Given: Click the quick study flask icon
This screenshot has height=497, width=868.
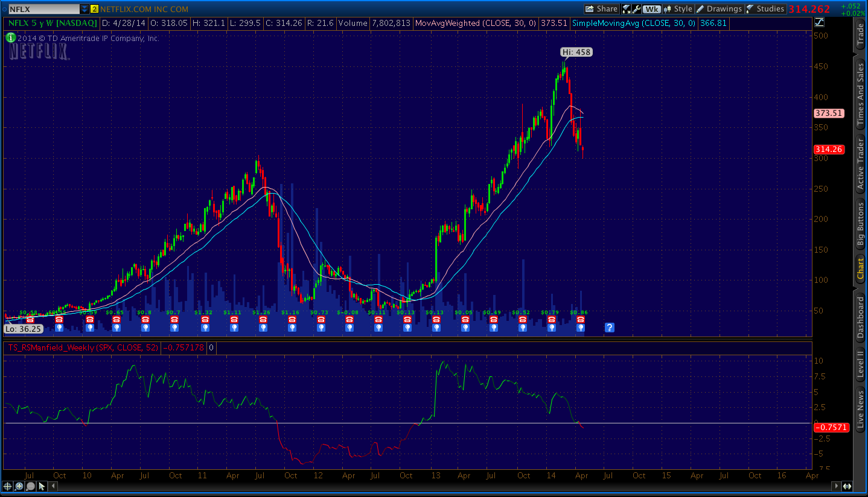Looking at the screenshot, I should (x=626, y=9).
